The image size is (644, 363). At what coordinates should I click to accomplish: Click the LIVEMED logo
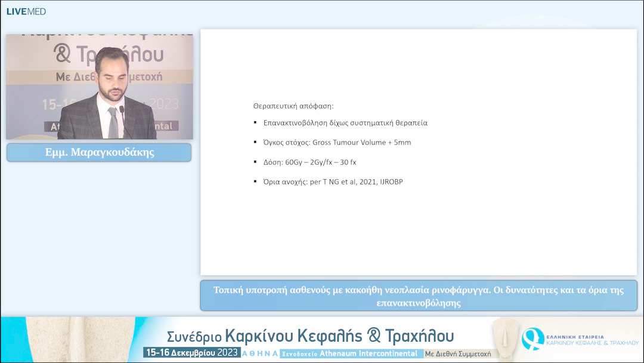click(27, 11)
